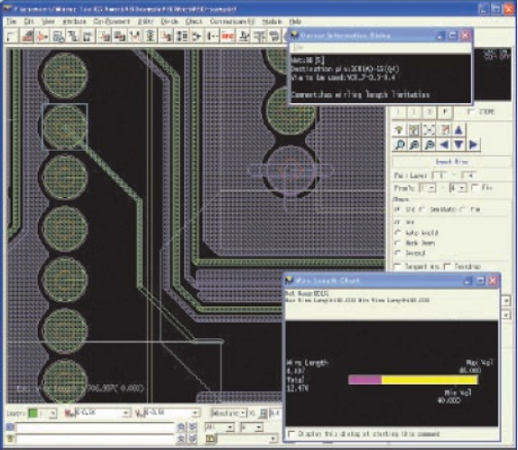Open the File menu in the main window

[11, 21]
